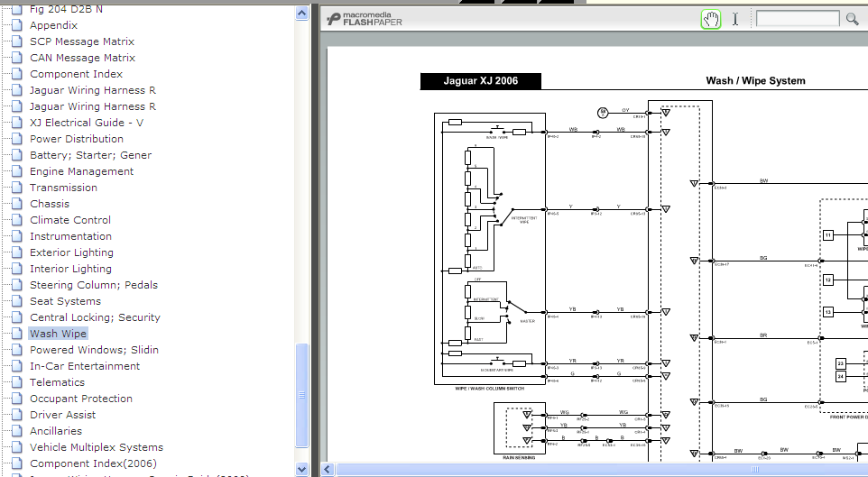Select Engine Management section

[x=81, y=171]
